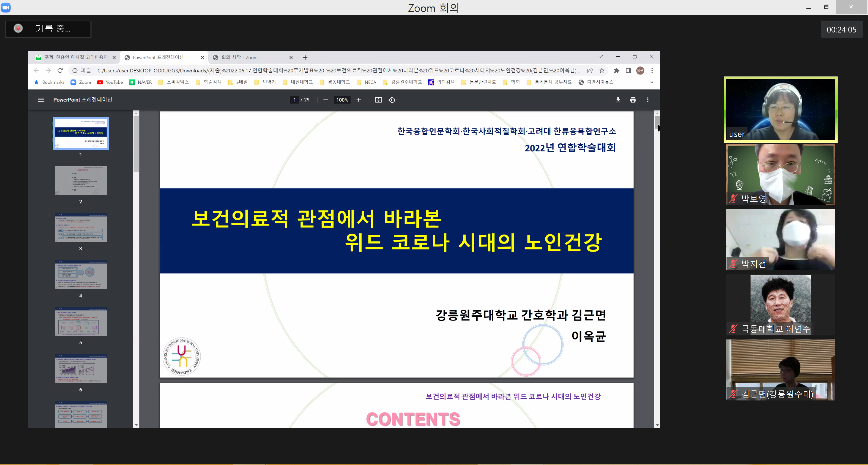
Task: Open the NAVER bookmark
Action: coord(141,82)
